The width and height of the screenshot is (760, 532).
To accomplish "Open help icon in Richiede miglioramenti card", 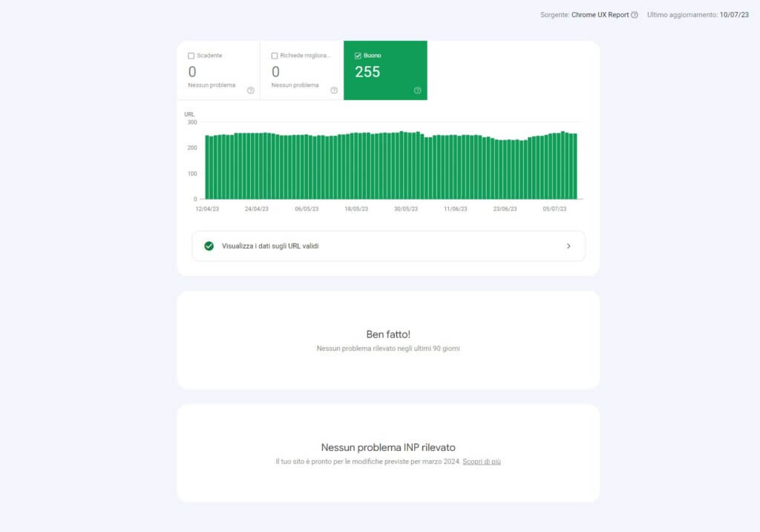I will [334, 91].
